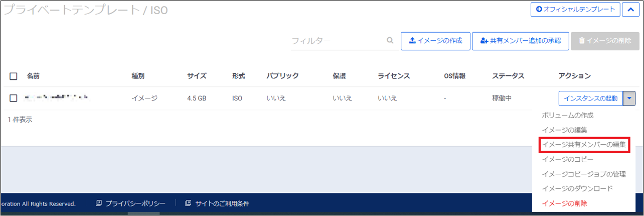Click the 稼働中 status cell
The height and width of the screenshot is (216, 644).
pyautogui.click(x=502, y=98)
